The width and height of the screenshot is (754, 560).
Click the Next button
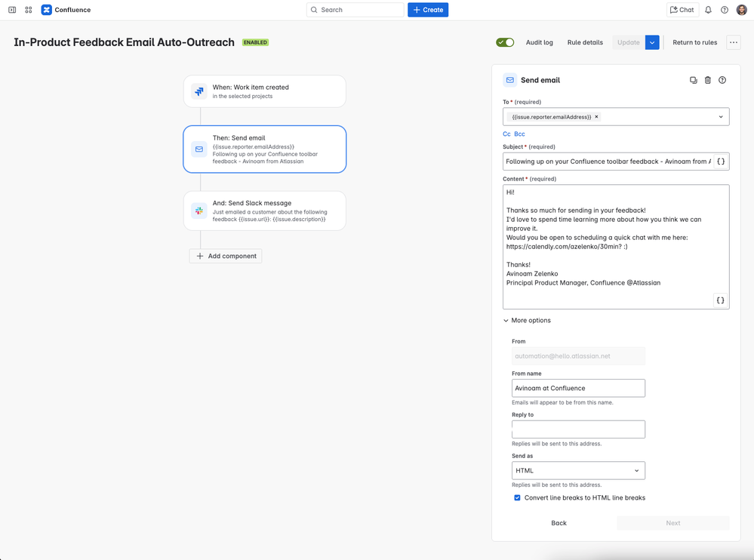[x=673, y=523]
